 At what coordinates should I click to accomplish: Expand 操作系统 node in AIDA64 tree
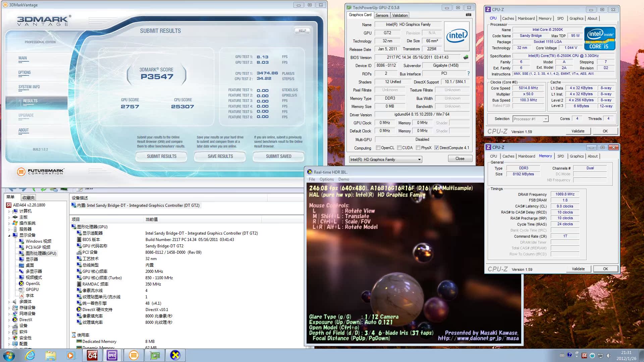tap(9, 224)
